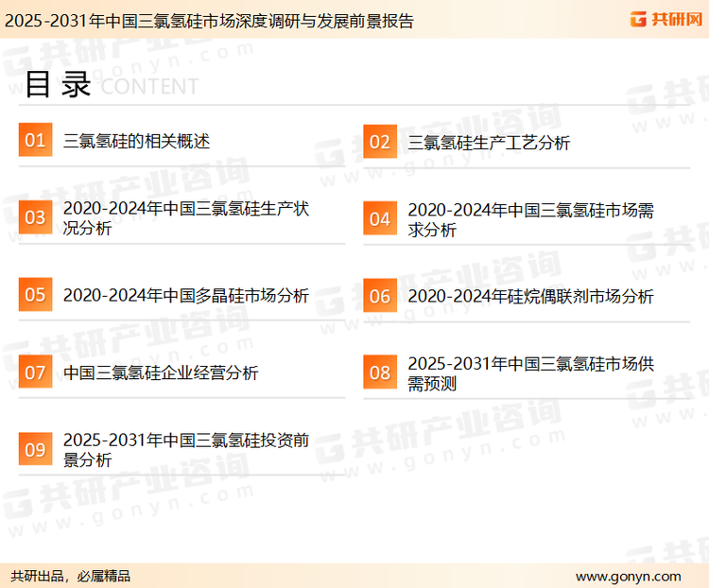Click the www.gonyn.com link in footer
Screen dimensions: 709x588
(629, 577)
